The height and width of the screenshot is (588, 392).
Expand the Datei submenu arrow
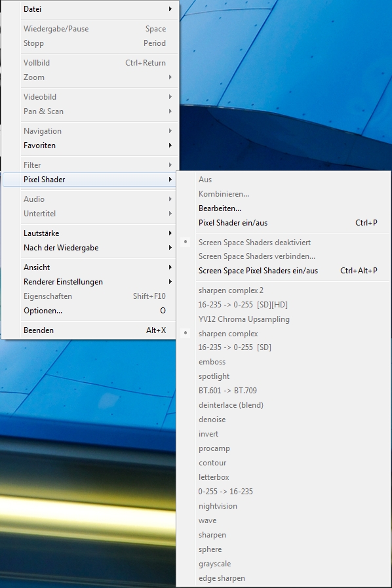coord(170,9)
